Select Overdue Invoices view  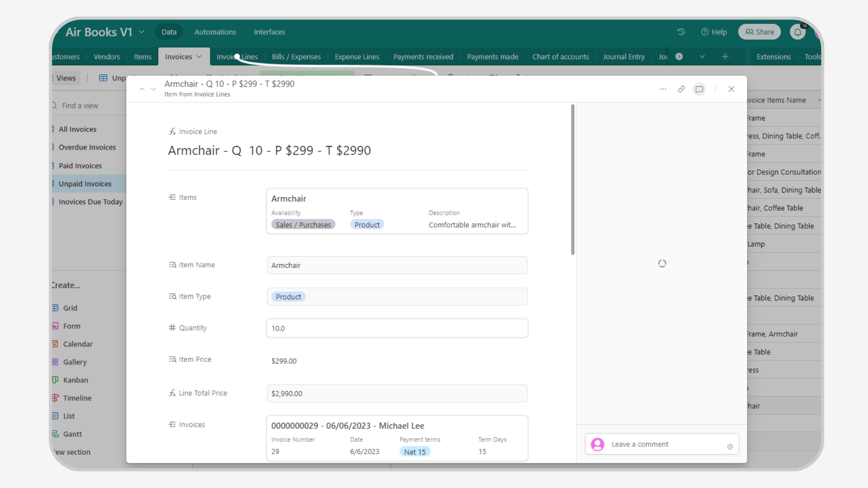(x=87, y=147)
